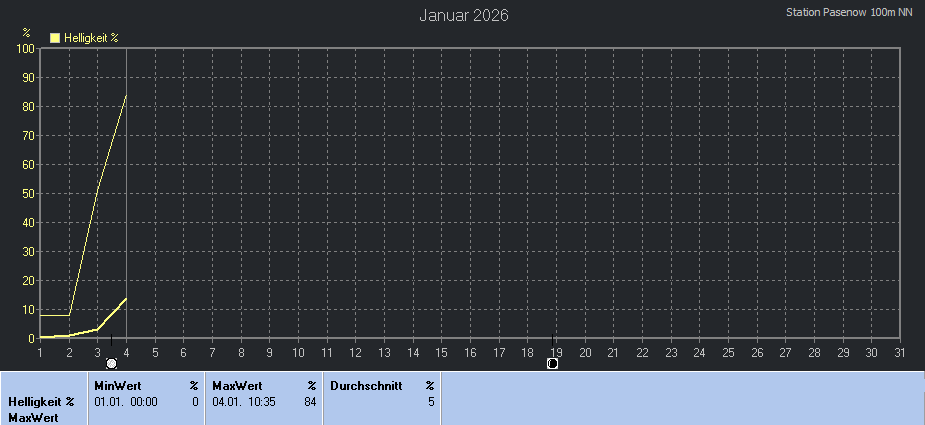
Task: Select the MinWert column header
Action: (116, 385)
